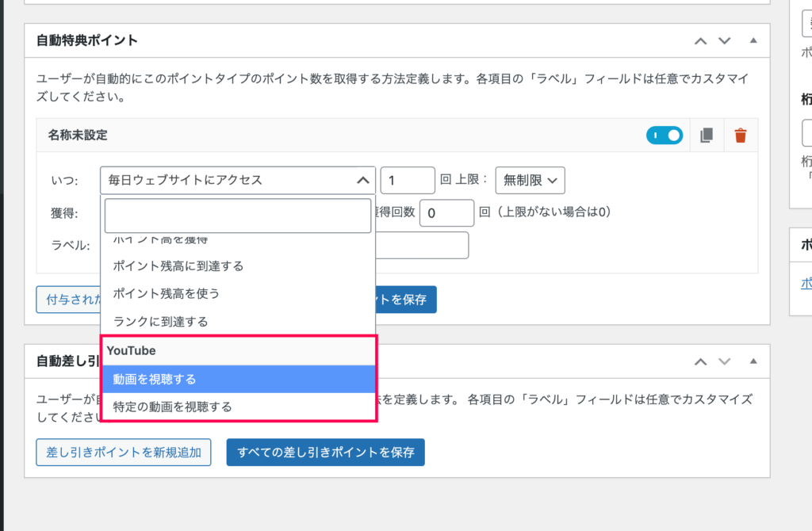Move 自動差し引き panel up

coord(700,361)
